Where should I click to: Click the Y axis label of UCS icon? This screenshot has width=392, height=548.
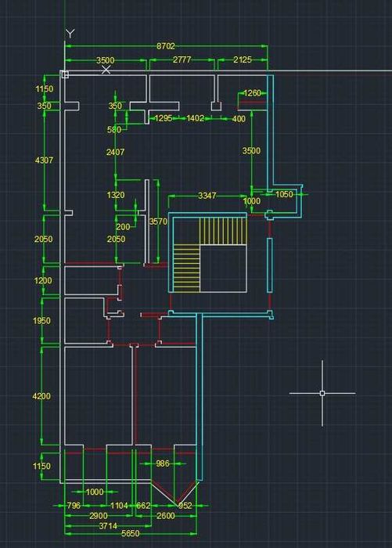tap(70, 34)
